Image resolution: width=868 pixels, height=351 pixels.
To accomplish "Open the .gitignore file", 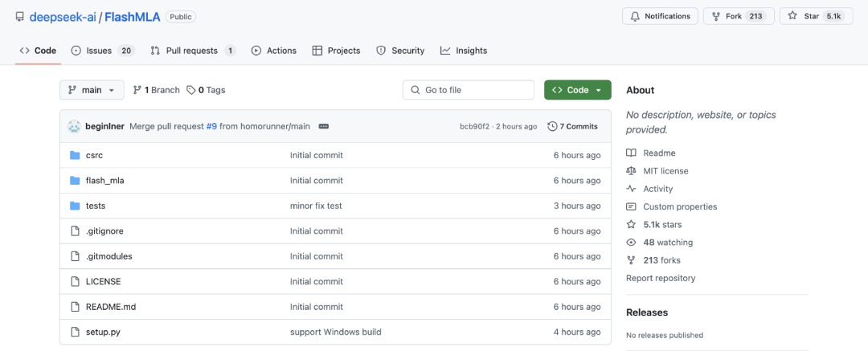I will pos(104,231).
